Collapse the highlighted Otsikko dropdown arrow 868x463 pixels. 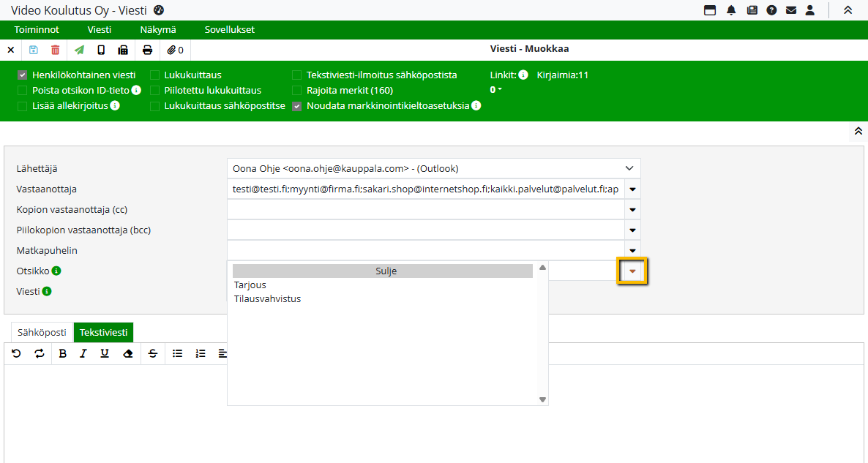click(632, 271)
